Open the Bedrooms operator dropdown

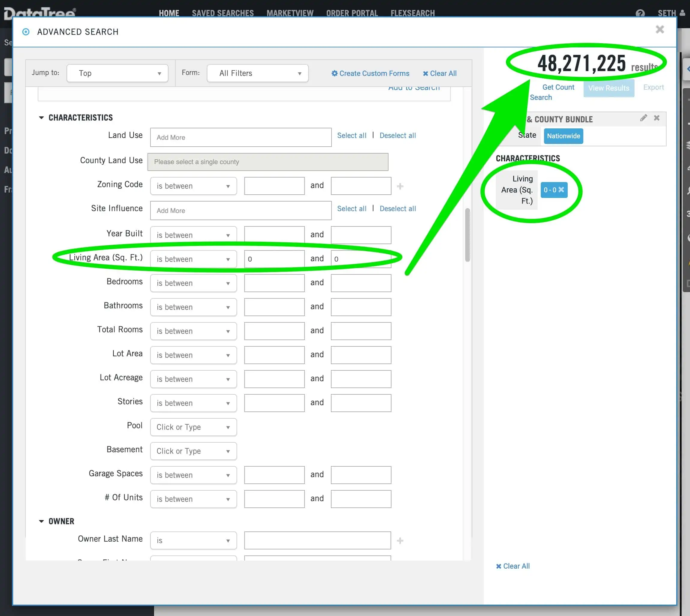tap(193, 283)
